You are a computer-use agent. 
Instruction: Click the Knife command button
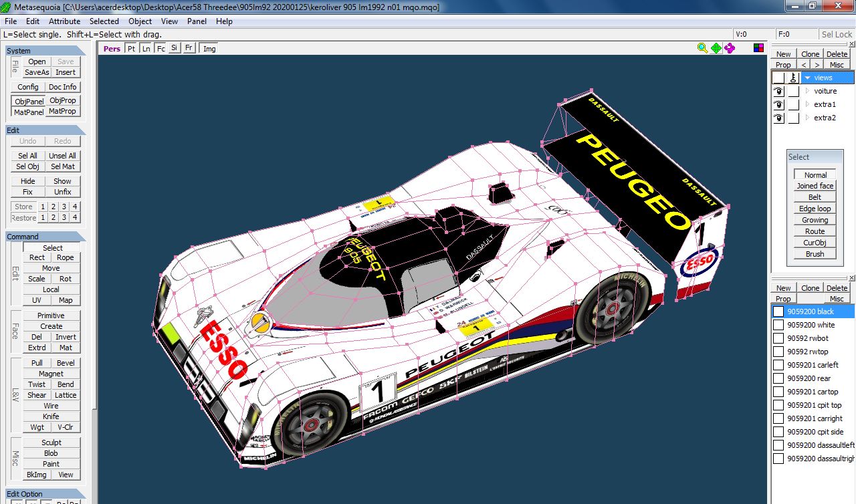[x=51, y=416]
